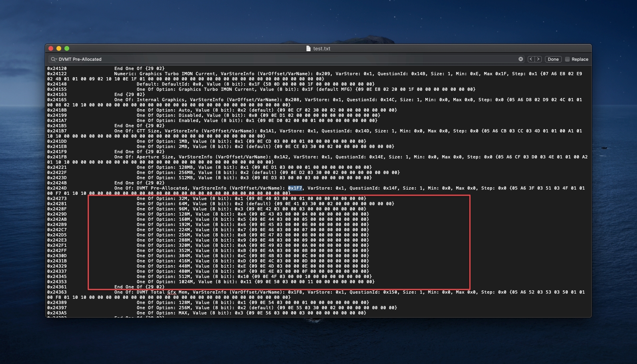Enable the Replace checkbox
This screenshot has height=364, width=637.
point(567,59)
